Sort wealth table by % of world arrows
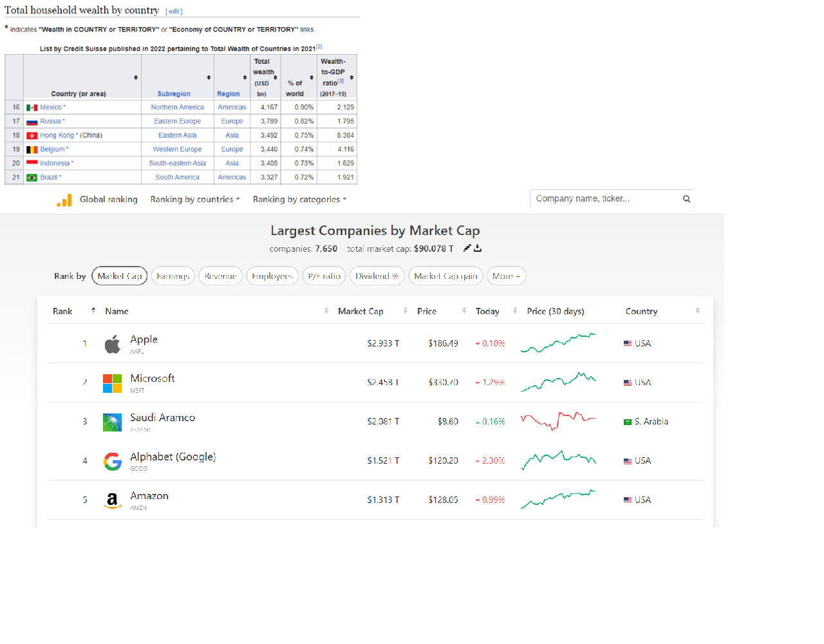The image size is (824, 644). pos(312,77)
